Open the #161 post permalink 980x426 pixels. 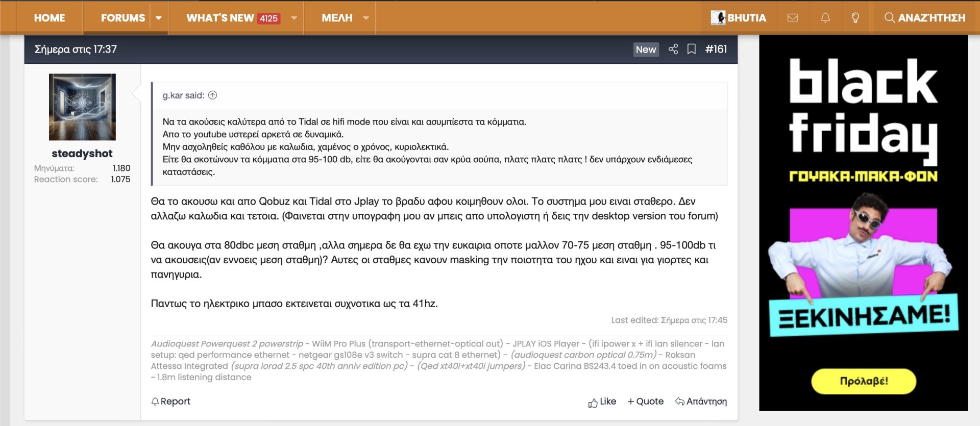[x=716, y=49]
